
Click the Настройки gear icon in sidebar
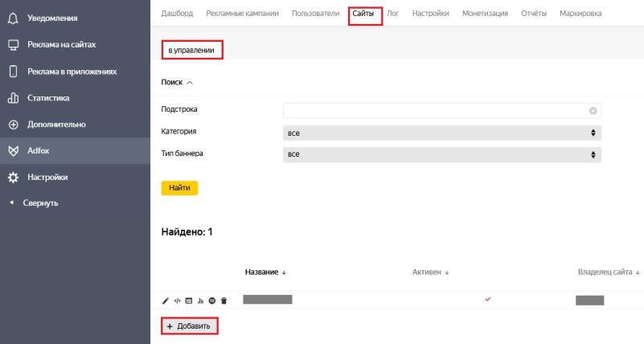pyautogui.click(x=13, y=178)
